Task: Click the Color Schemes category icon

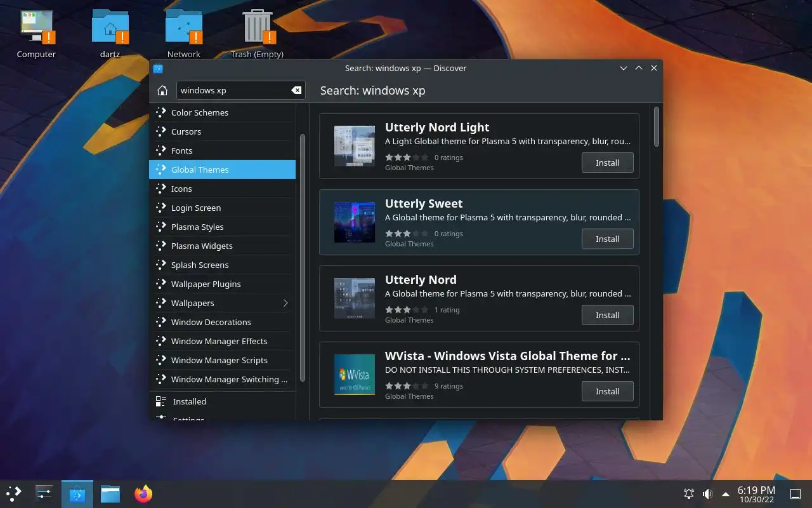Action: (160, 112)
